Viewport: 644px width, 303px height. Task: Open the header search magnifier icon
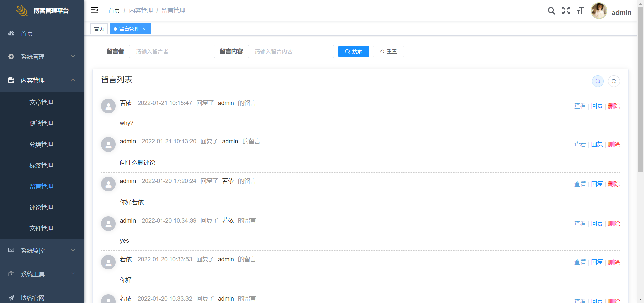pos(551,11)
